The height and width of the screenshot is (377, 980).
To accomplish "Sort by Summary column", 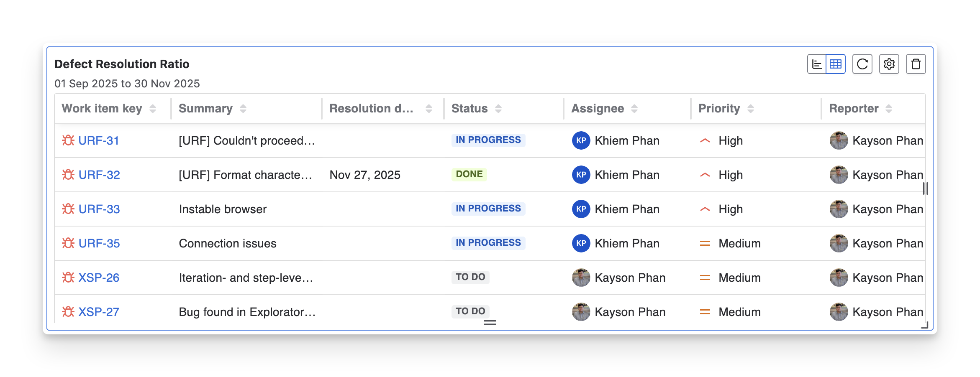I will (x=243, y=109).
